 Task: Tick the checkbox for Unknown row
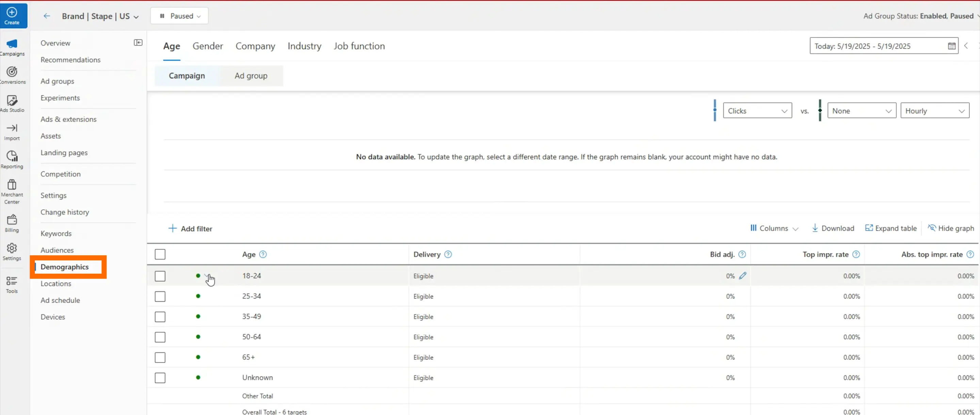(160, 378)
